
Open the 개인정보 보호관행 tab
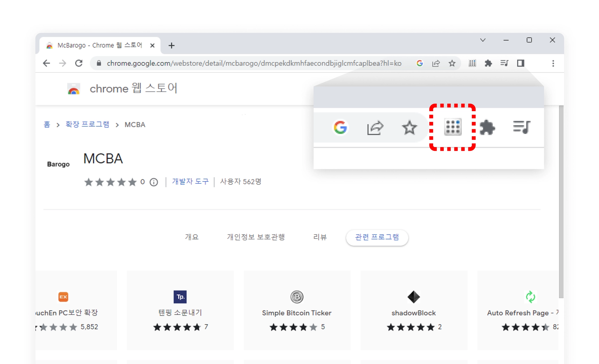point(256,237)
